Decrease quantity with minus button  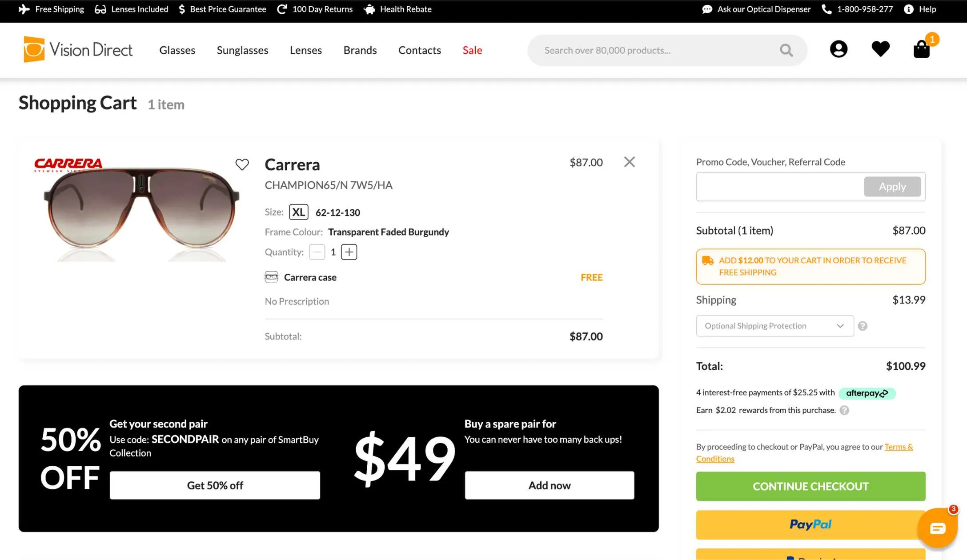click(x=317, y=252)
